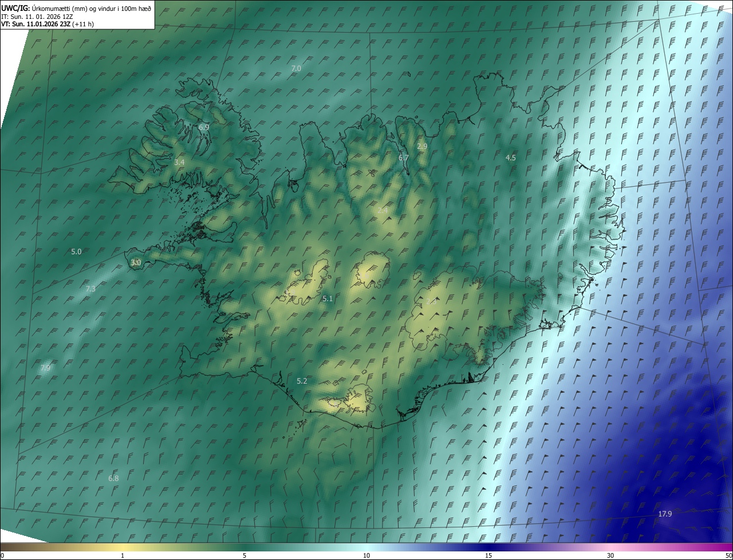
Task: Click the 5.2 value label
Action: click(x=302, y=381)
